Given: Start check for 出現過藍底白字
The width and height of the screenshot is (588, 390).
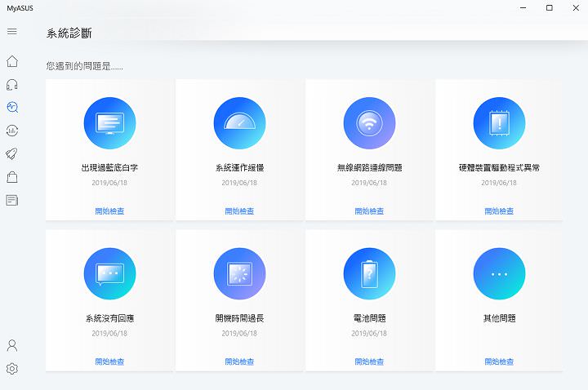Looking at the screenshot, I should pyautogui.click(x=109, y=211).
